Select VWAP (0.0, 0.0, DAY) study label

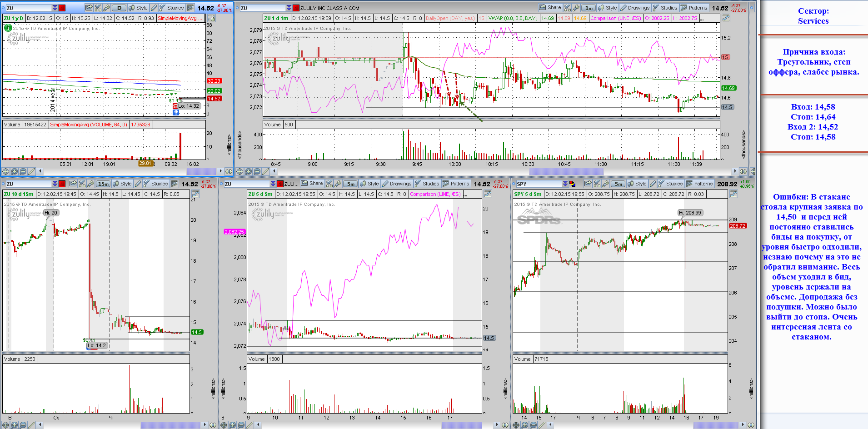[513, 18]
